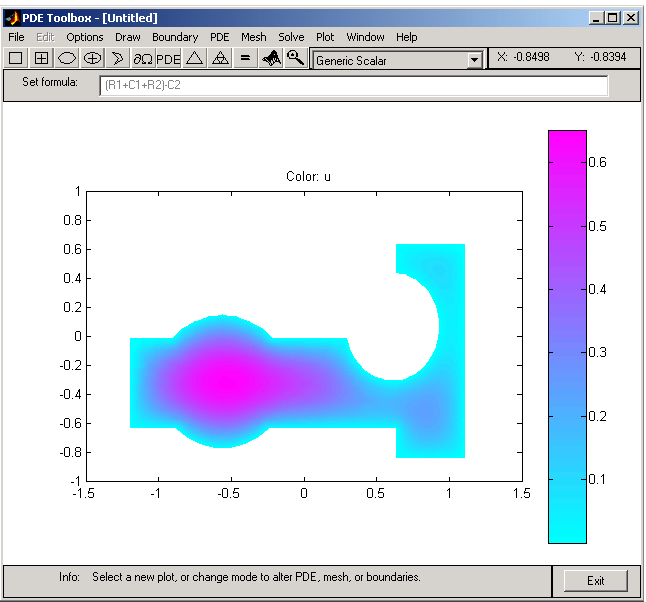The image size is (646, 602).
Task: Enter boundary mode with ∂Ω button
Action: point(143,58)
